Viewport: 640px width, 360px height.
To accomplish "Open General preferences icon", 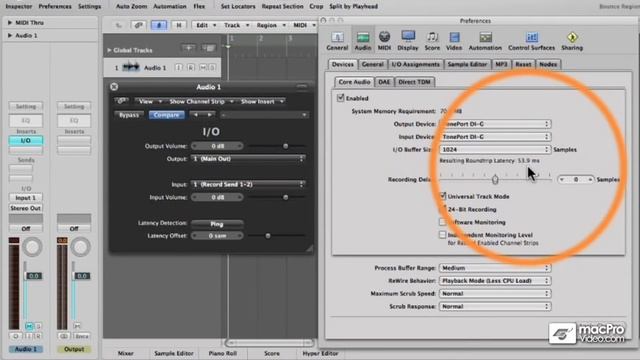I will pyautogui.click(x=337, y=41).
